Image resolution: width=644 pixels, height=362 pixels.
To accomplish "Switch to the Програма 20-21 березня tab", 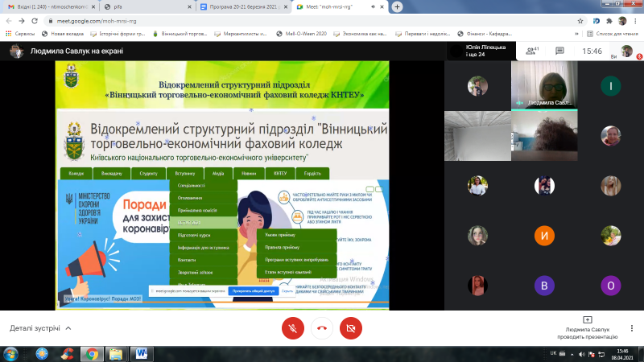I will click(x=244, y=6).
